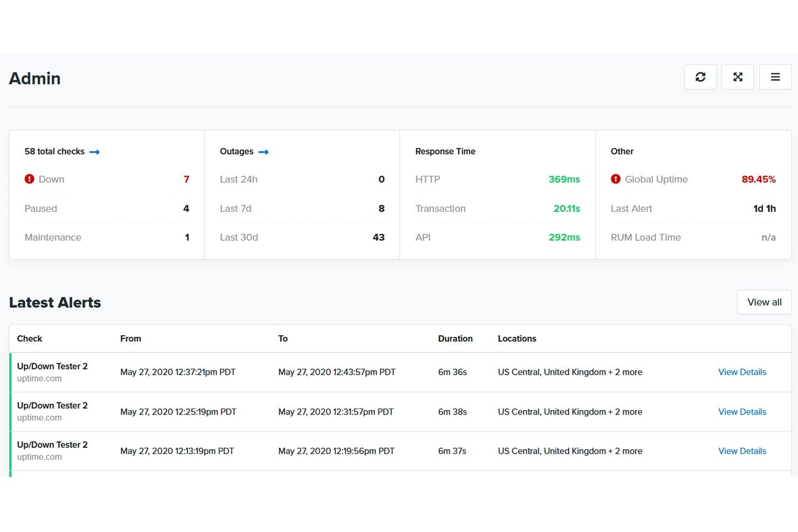Click the Last 30d outages value 43
The width and height of the screenshot is (798, 532).
[379, 237]
